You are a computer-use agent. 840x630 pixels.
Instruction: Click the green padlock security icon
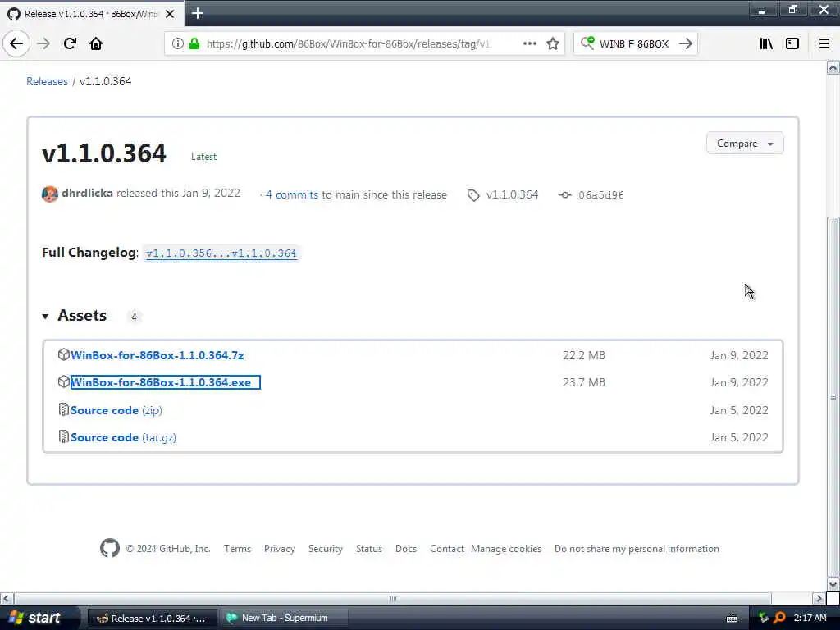pos(194,44)
